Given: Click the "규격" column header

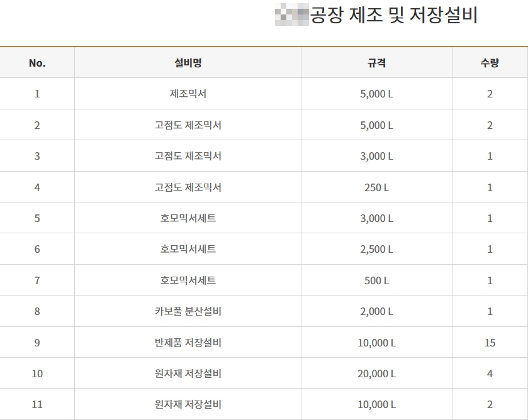Looking at the screenshot, I should pos(376,63).
